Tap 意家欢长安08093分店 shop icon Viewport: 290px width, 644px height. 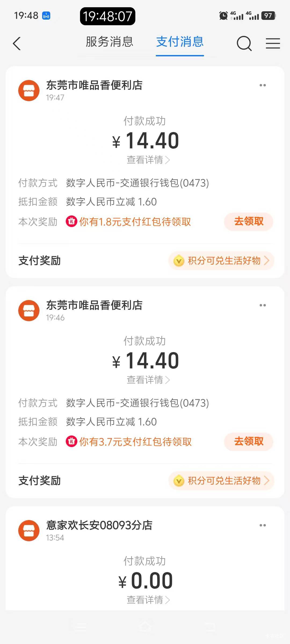click(x=29, y=531)
